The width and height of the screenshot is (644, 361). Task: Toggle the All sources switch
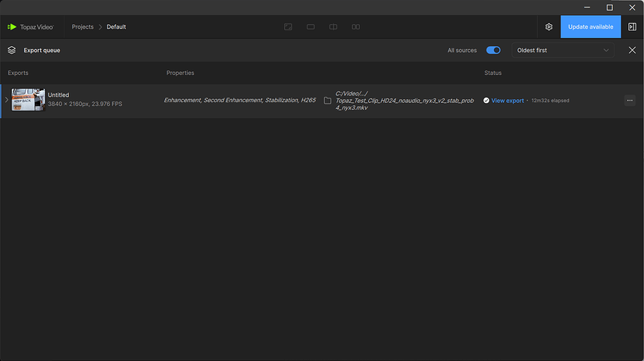(x=493, y=50)
